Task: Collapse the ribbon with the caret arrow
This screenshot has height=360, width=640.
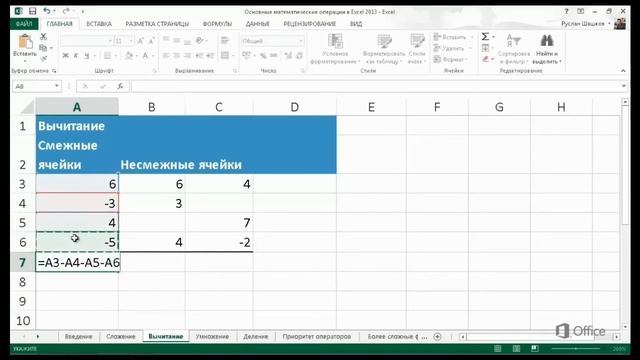Action: tap(623, 71)
